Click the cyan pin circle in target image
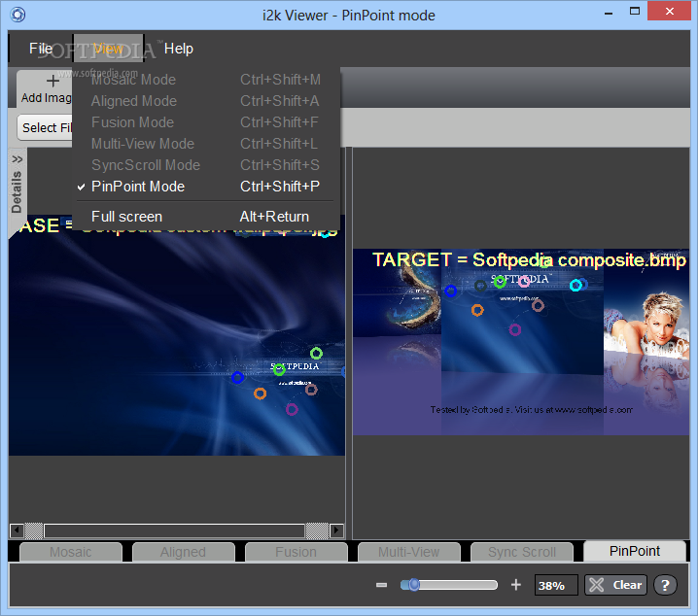 576,285
